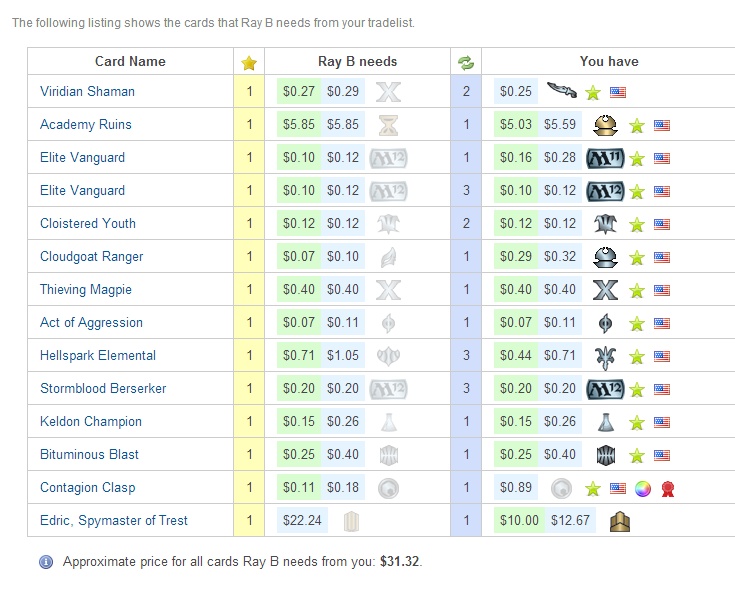The height and width of the screenshot is (590, 735).
Task: Click the green refresh arrows header icon
Action: click(x=466, y=62)
